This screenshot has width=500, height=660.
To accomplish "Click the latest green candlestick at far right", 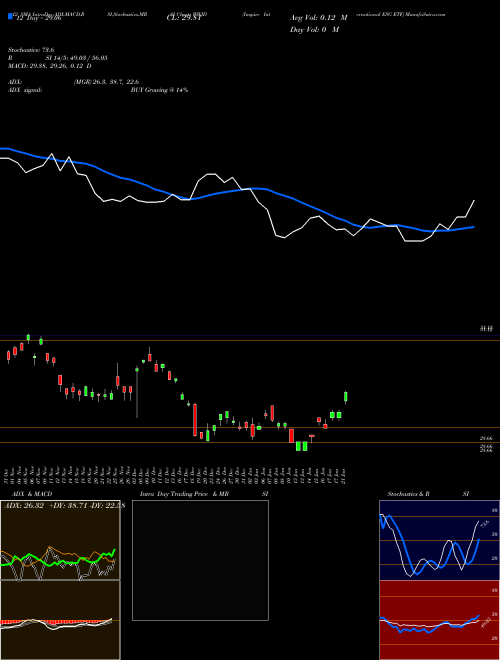I will coord(346,397).
